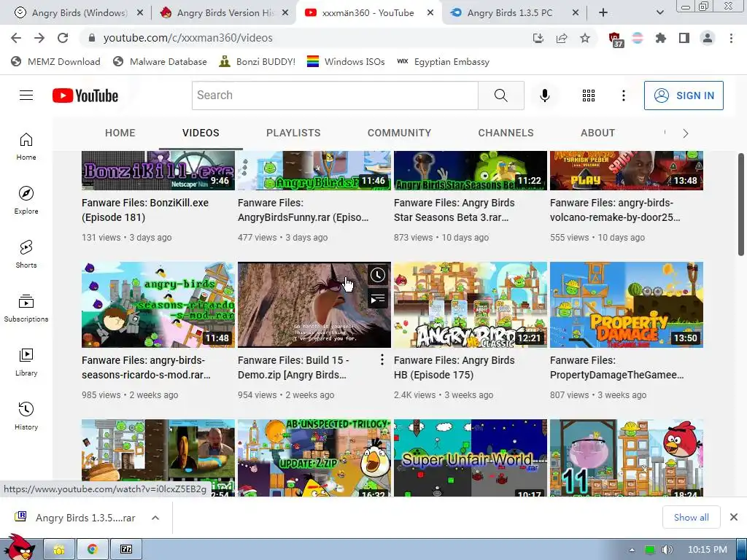This screenshot has height=560, width=747.
Task: Open Fanware Files: Angry Birds HB title
Action: [454, 367]
